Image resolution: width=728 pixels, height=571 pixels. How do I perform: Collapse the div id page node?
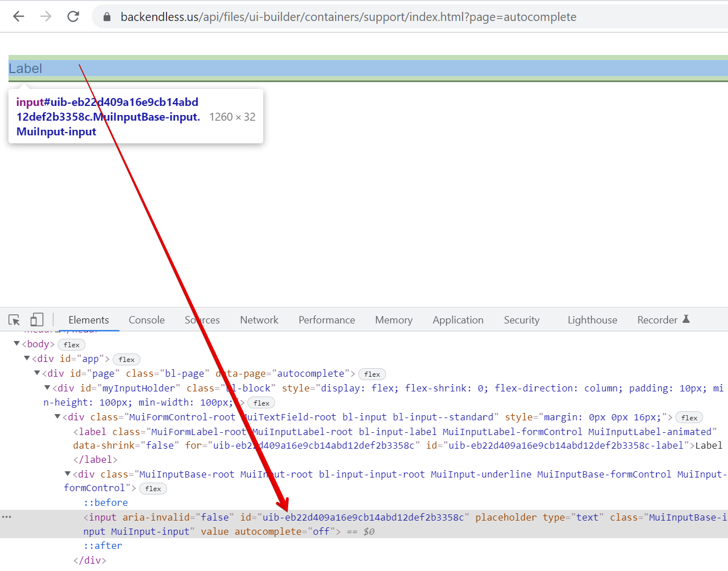(37, 373)
